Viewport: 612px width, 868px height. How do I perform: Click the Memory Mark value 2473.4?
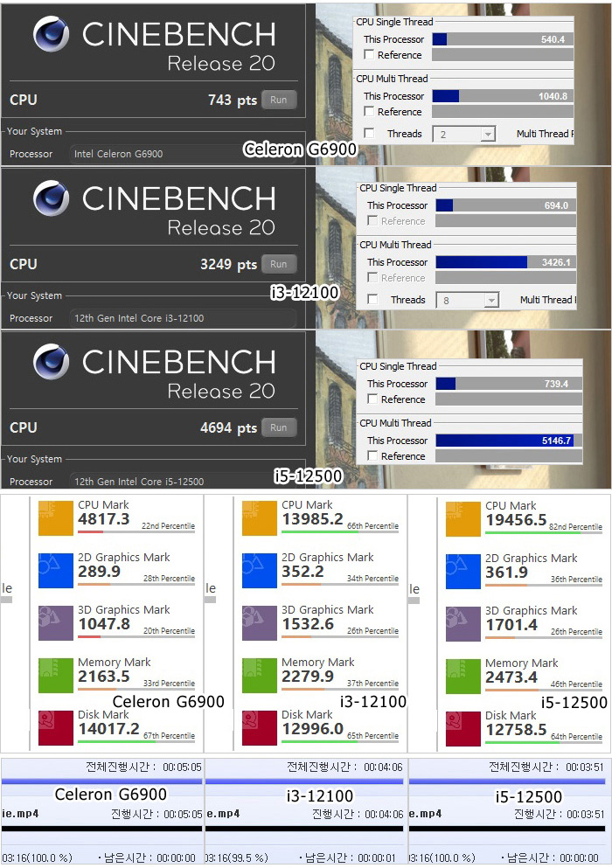[511, 677]
